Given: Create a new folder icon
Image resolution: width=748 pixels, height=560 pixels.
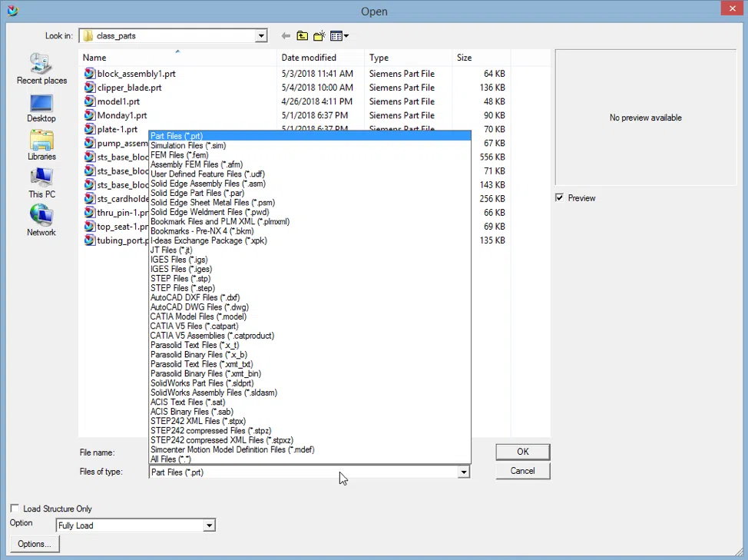Looking at the screenshot, I should (319, 36).
